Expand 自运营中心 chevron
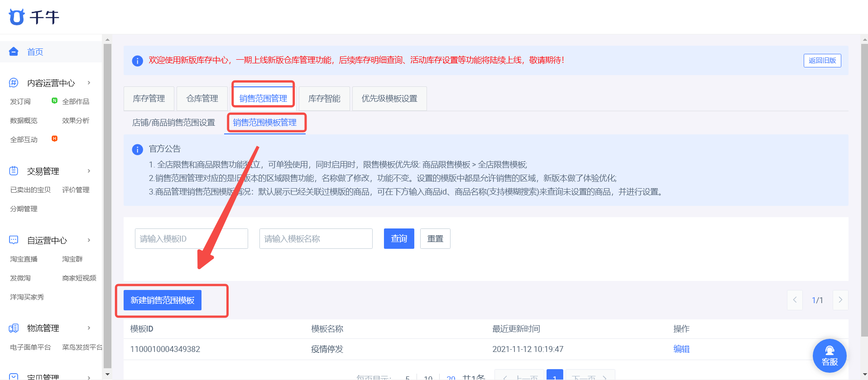Screen dimensions: 868x380 pos(89,240)
